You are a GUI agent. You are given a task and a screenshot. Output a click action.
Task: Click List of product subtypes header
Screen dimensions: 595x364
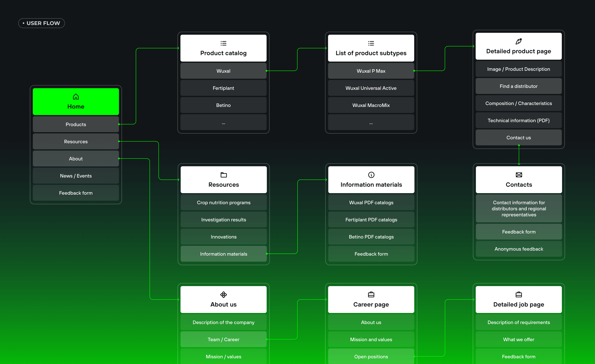tap(371, 48)
